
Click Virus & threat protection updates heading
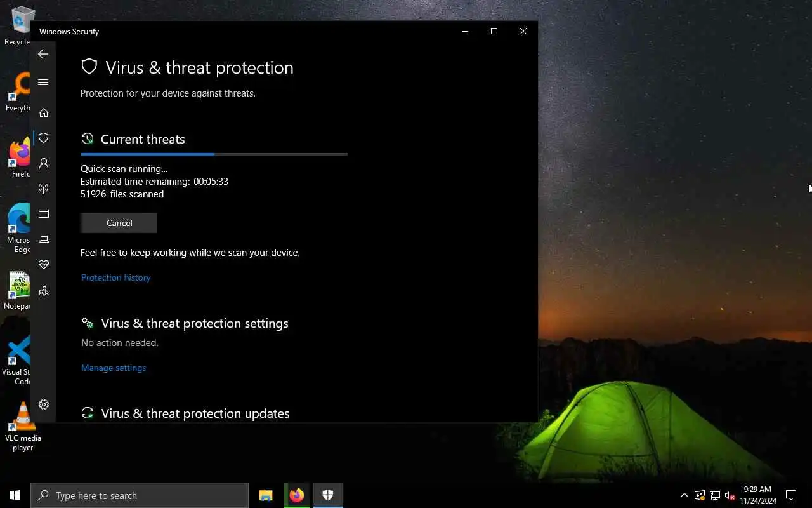point(195,413)
